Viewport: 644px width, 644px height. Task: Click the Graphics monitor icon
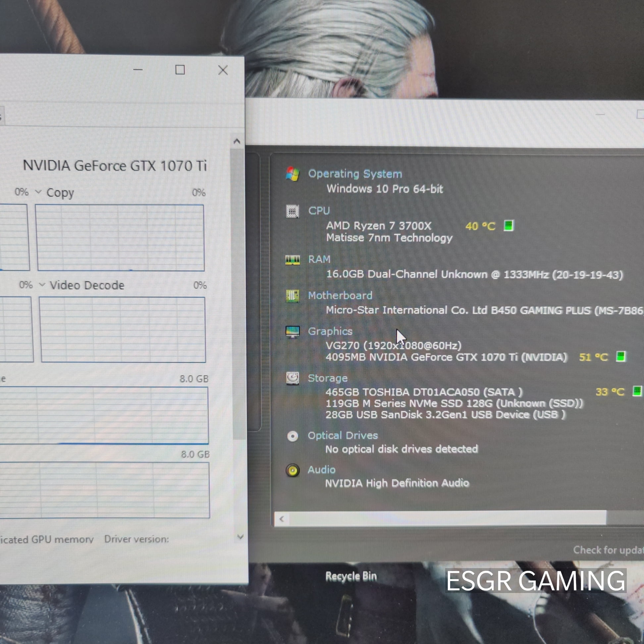[293, 332]
